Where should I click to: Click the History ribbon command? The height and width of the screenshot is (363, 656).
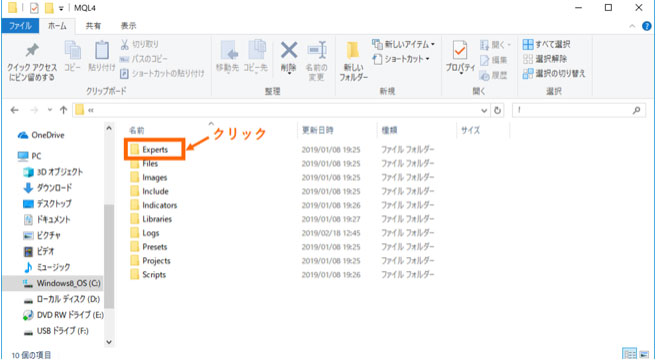[494, 75]
